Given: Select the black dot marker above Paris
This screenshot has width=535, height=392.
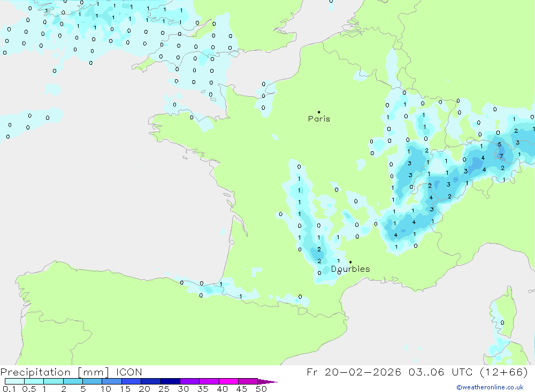Looking at the screenshot, I should (319, 112).
